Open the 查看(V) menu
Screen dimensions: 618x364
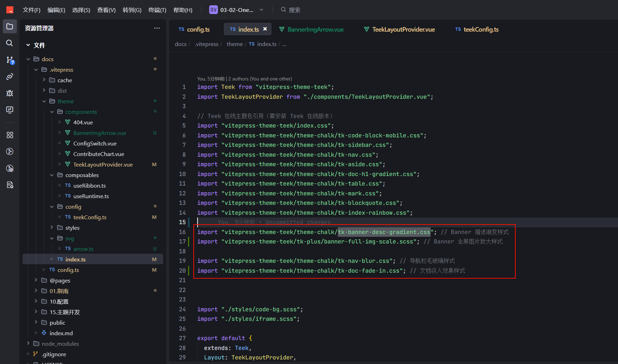pos(106,10)
